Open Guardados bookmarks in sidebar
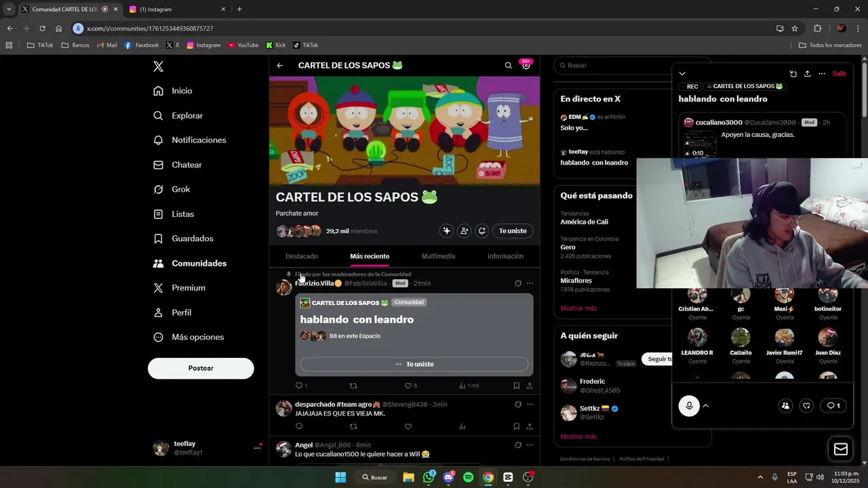This screenshot has width=868, height=488. click(184, 239)
